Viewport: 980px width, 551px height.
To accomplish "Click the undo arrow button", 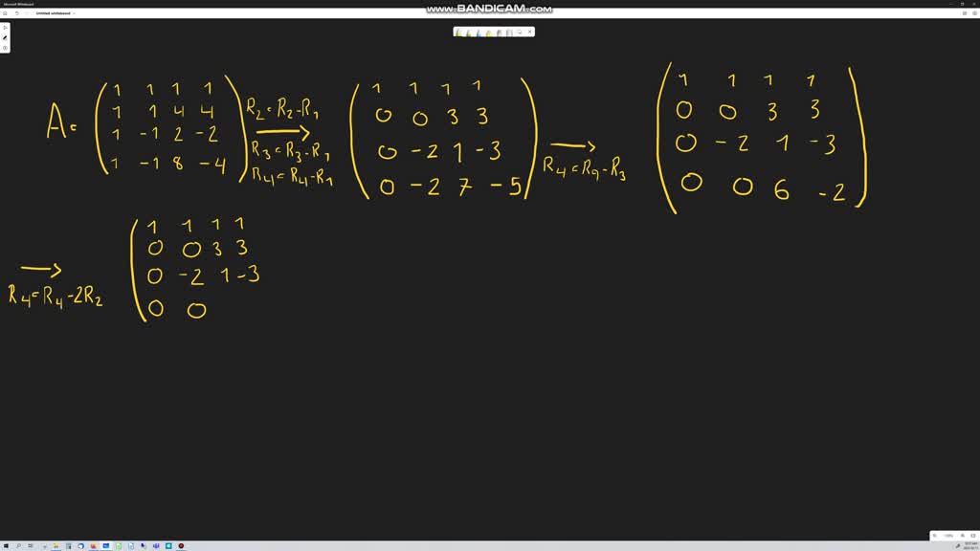I will point(17,12).
